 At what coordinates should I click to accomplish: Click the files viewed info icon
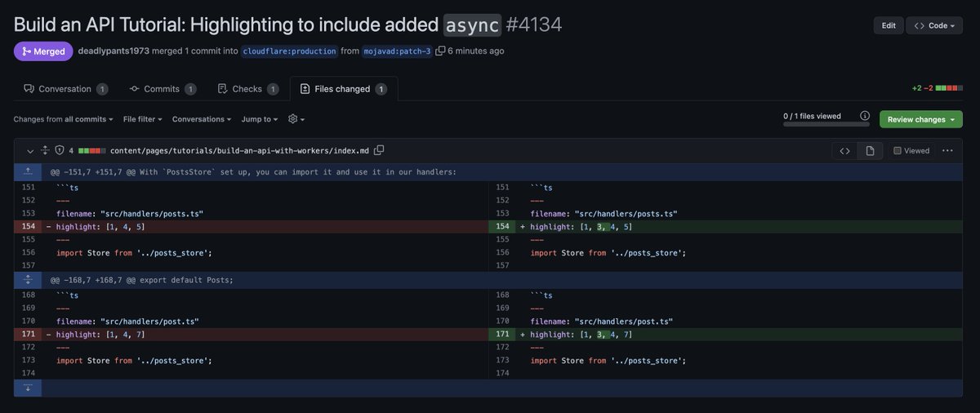(865, 116)
